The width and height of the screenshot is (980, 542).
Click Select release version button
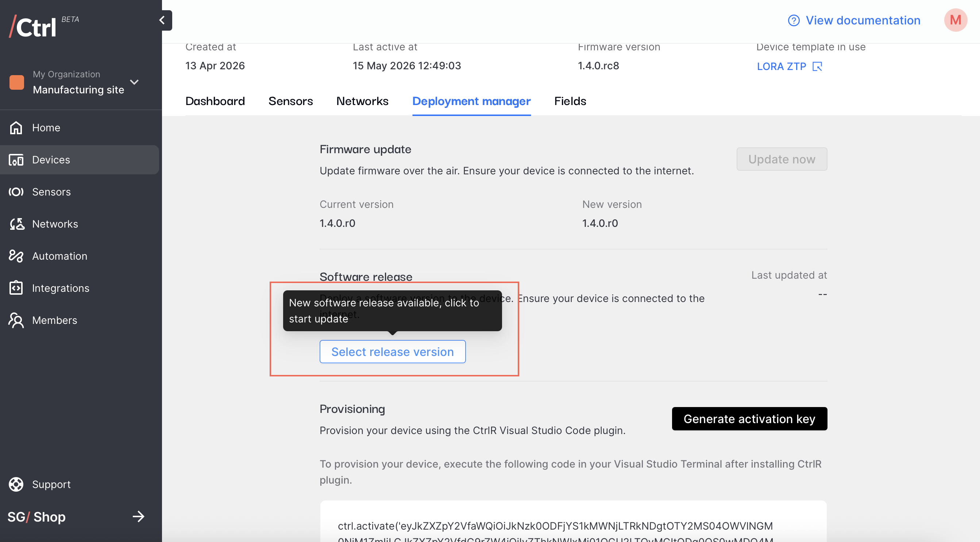[392, 352]
